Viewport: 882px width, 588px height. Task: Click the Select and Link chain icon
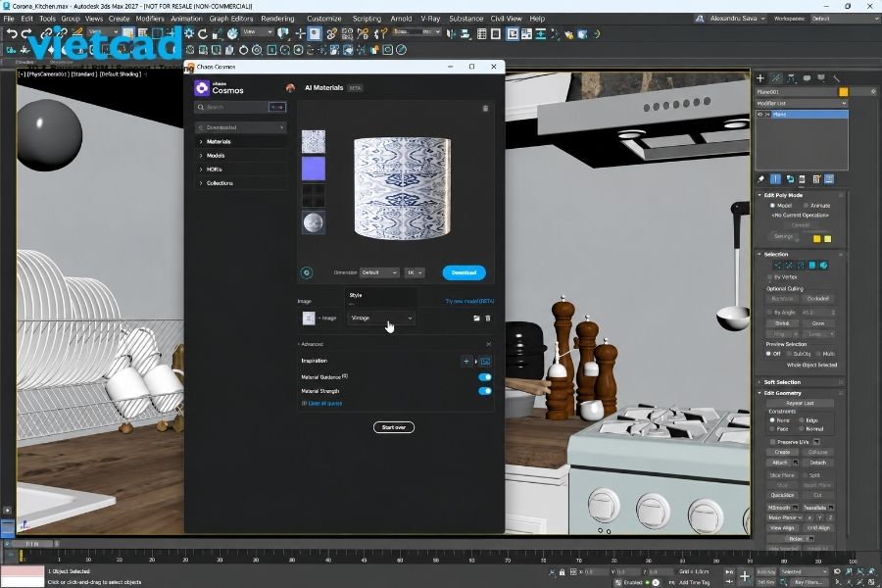(47, 33)
